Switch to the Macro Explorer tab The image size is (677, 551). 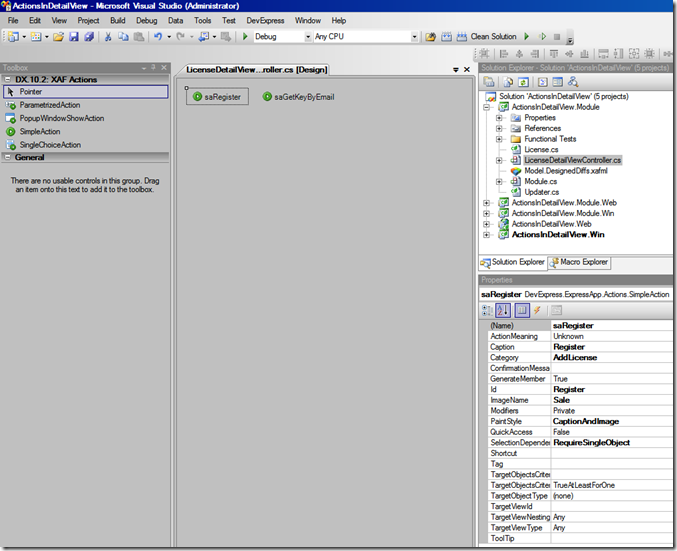(579, 262)
